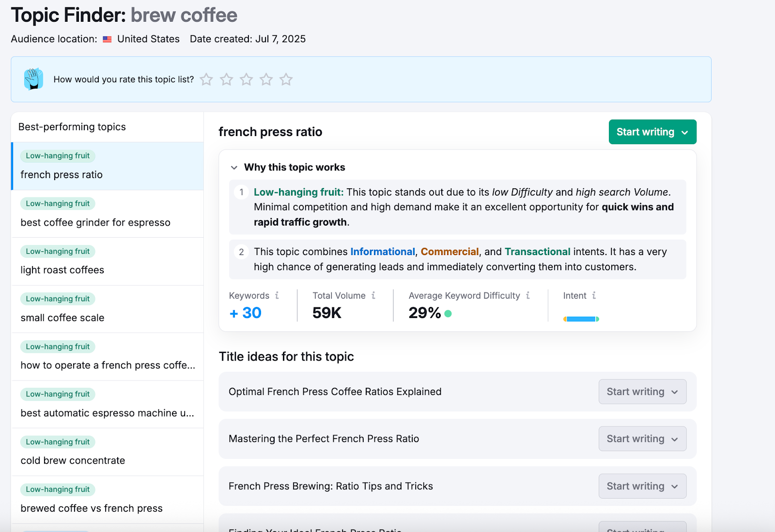This screenshot has height=532, width=775.
Task: Click info icon beside Average Keyword Difficulty
Action: pos(528,295)
